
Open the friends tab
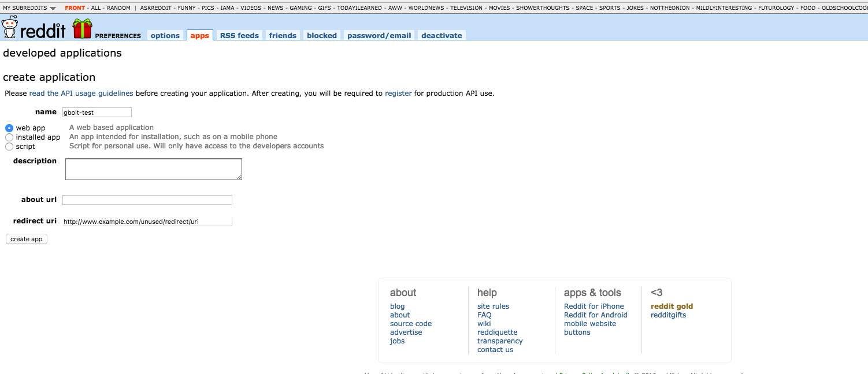click(x=283, y=35)
